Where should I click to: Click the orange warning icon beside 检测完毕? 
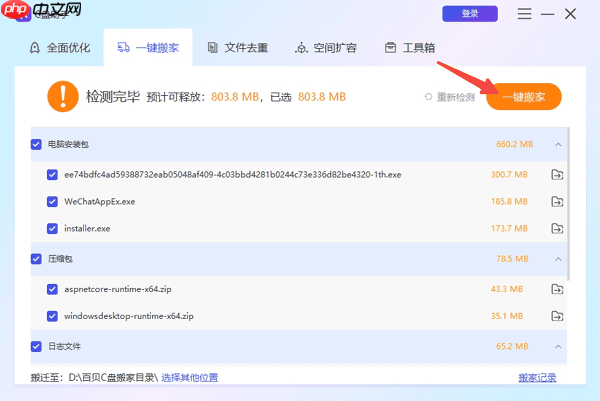coord(62,96)
